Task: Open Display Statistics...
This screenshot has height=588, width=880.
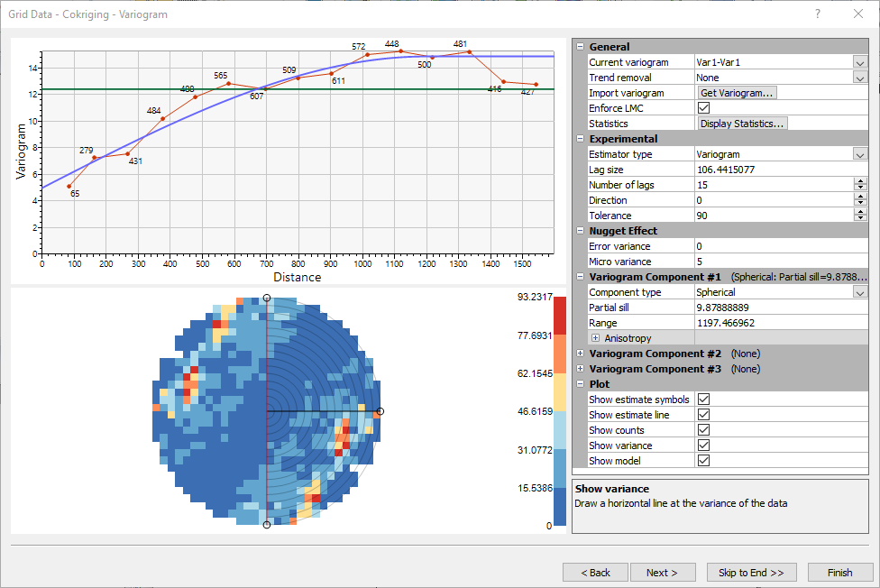Action: tap(742, 124)
